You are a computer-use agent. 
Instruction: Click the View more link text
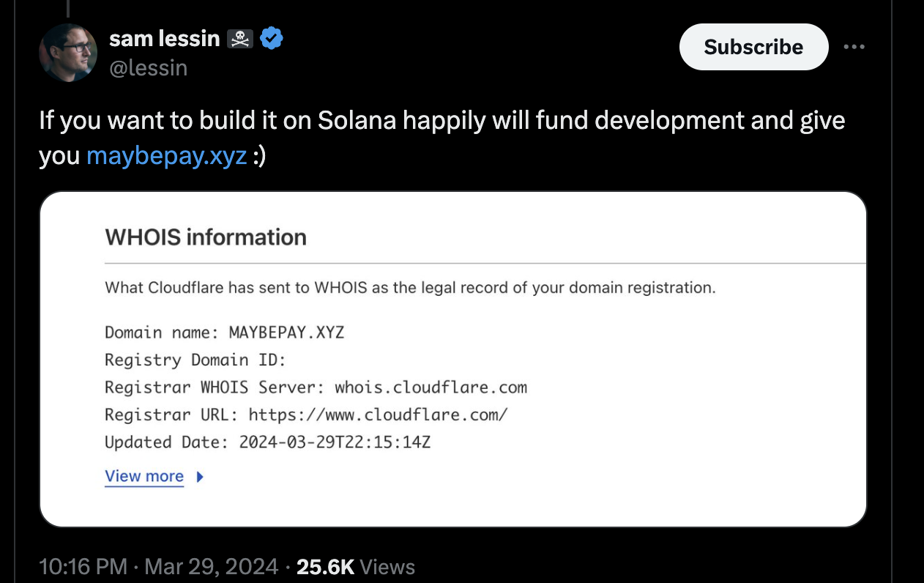pos(144,476)
